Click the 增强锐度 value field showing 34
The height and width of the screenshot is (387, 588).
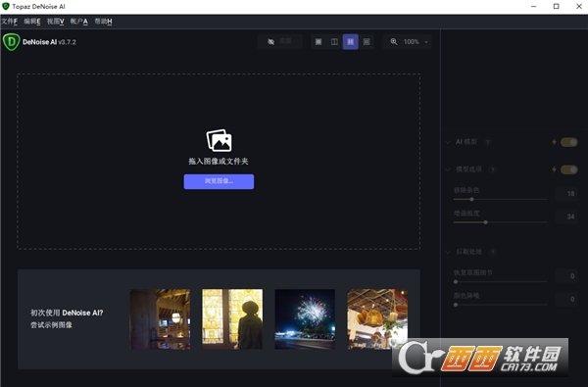[566, 217]
